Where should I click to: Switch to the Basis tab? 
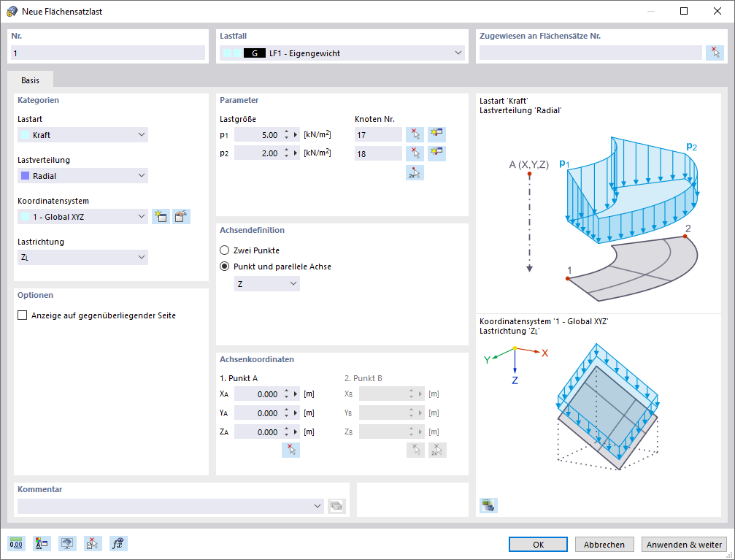point(30,80)
